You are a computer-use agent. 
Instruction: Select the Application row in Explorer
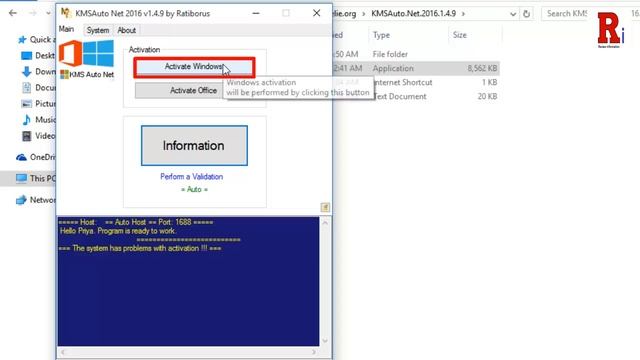[416, 69]
